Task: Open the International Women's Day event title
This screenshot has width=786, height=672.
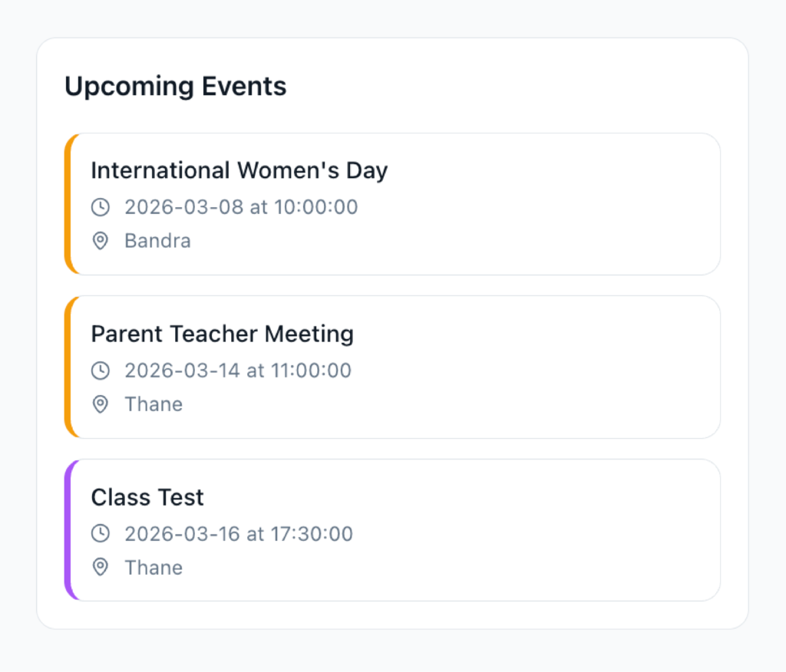Action: (239, 170)
